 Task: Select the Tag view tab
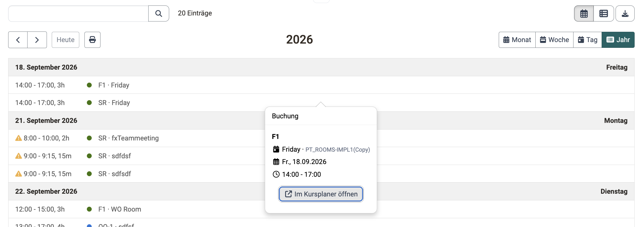point(587,40)
